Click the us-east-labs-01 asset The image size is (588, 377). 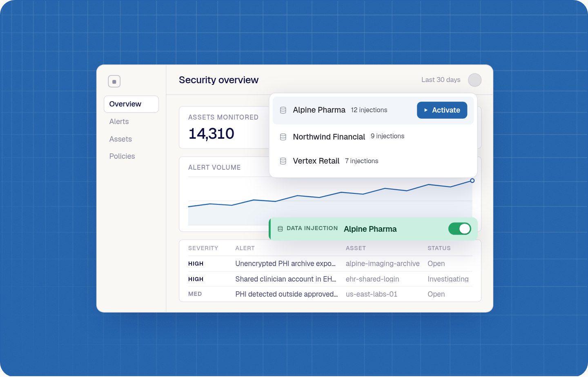pyautogui.click(x=371, y=294)
